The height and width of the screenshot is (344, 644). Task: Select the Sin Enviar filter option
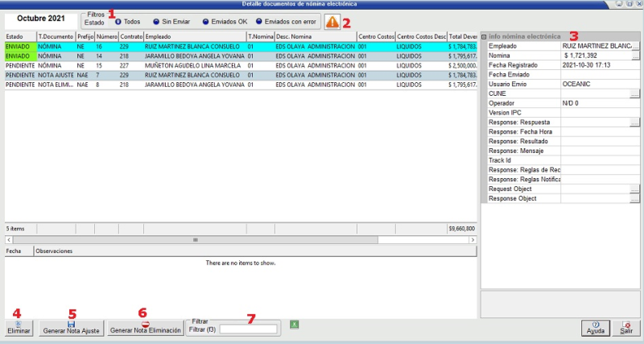coord(156,22)
